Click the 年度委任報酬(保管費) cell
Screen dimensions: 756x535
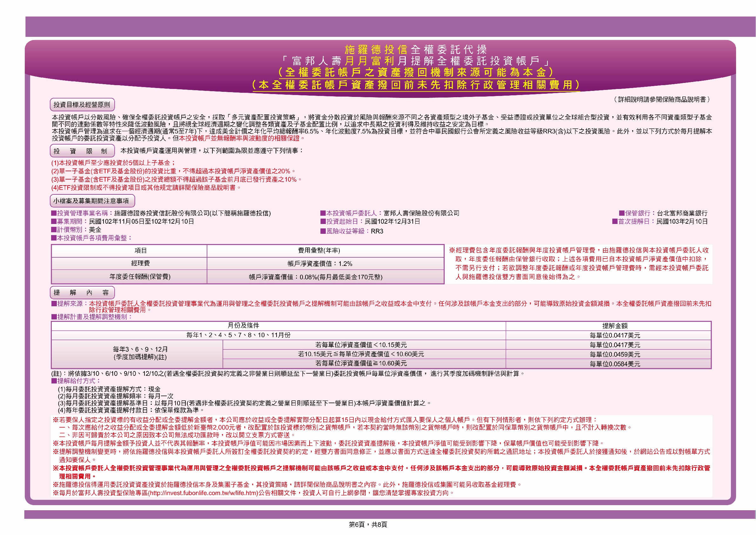point(129,277)
